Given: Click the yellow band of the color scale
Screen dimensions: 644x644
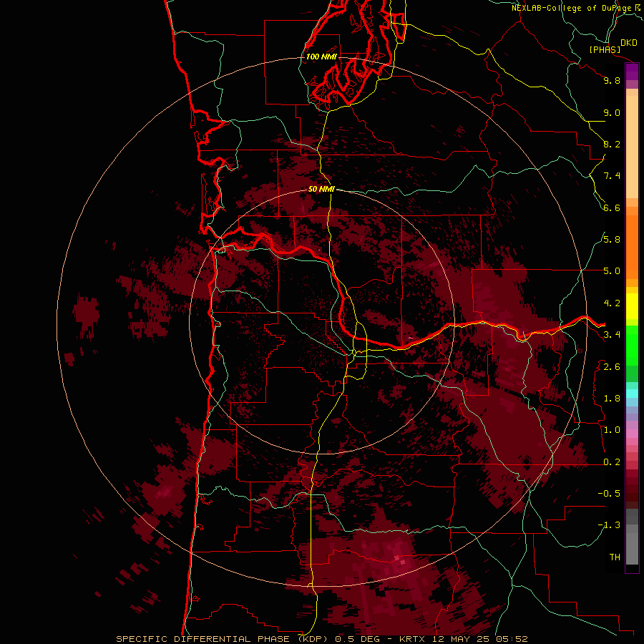Looking at the screenshot, I should [x=632, y=306].
